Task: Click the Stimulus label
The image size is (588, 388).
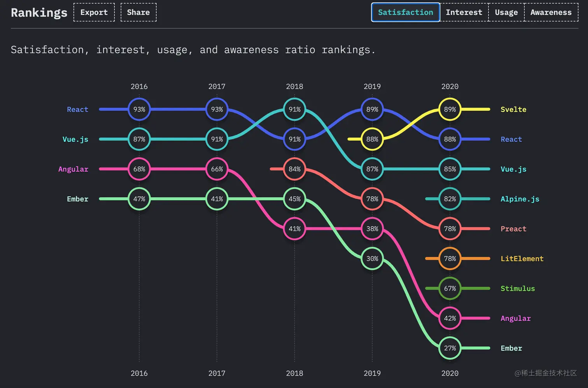Action: [x=518, y=289]
